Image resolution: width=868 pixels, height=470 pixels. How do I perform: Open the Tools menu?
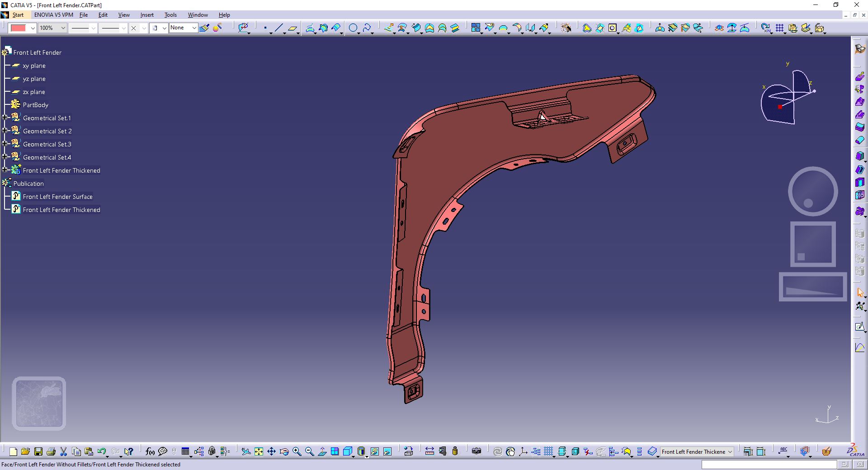point(170,15)
